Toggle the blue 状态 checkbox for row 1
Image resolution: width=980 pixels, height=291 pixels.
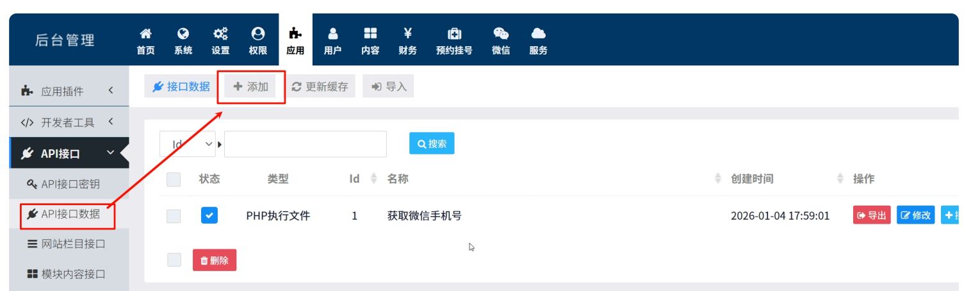pyautogui.click(x=209, y=215)
